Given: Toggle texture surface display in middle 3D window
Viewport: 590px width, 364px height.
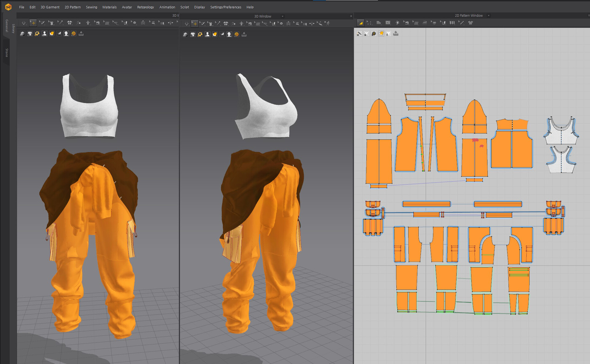Looking at the screenshot, I should pyautogui.click(x=215, y=34).
